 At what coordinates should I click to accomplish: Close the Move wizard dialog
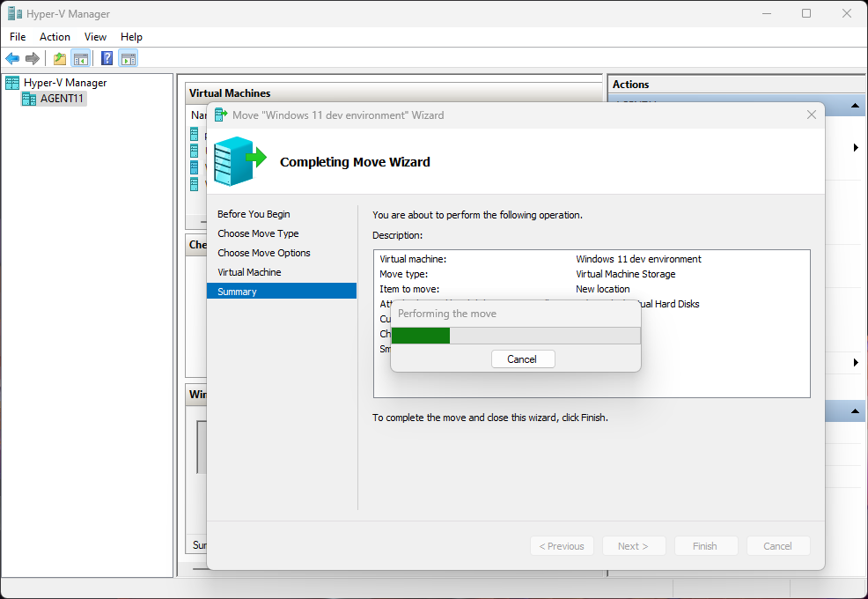point(811,115)
